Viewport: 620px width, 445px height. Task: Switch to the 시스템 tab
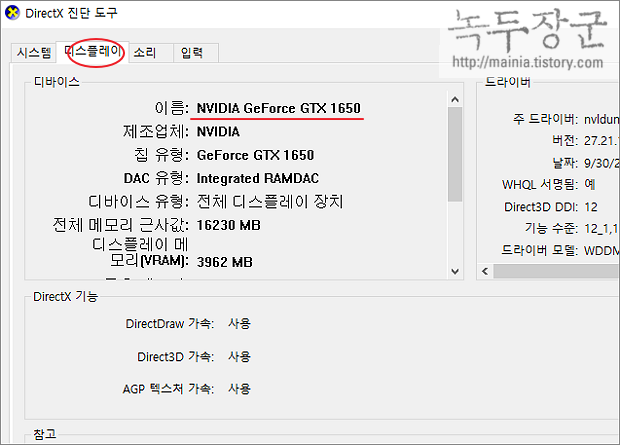pos(34,53)
